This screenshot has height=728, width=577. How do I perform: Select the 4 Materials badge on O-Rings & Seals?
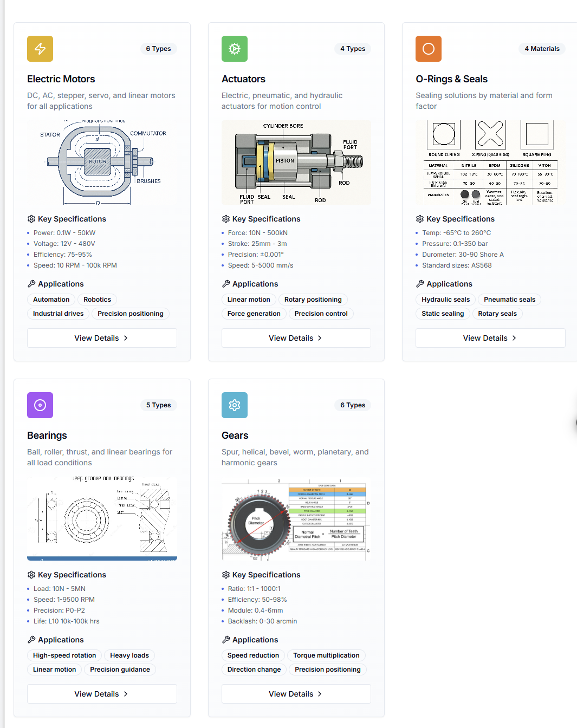[x=542, y=48]
